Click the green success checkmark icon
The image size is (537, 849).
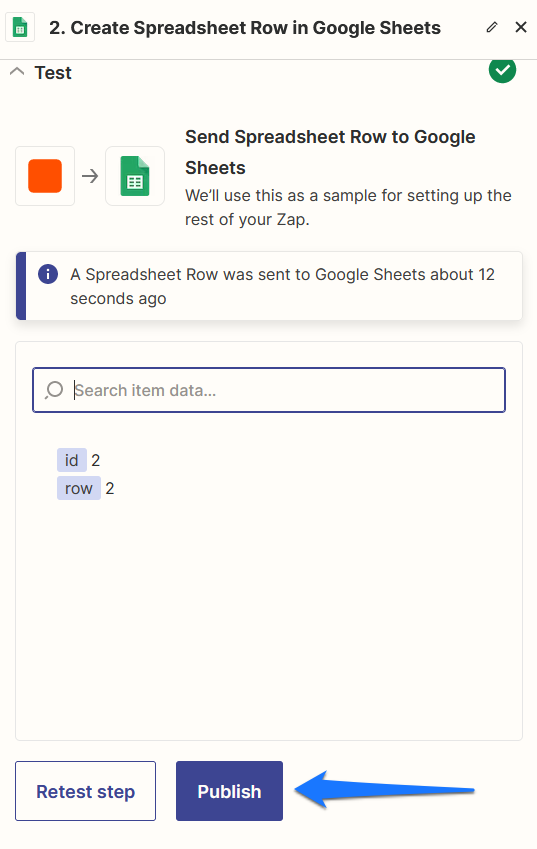click(x=502, y=70)
